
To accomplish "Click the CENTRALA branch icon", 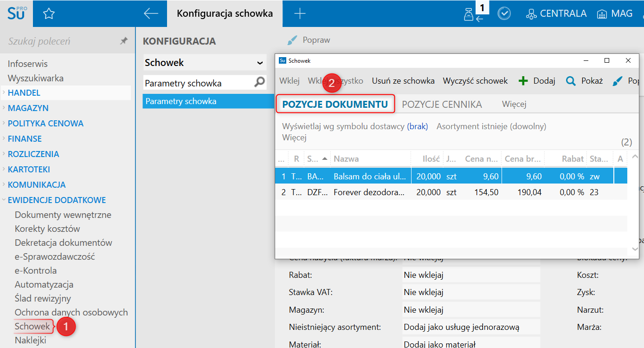I will coord(531,14).
